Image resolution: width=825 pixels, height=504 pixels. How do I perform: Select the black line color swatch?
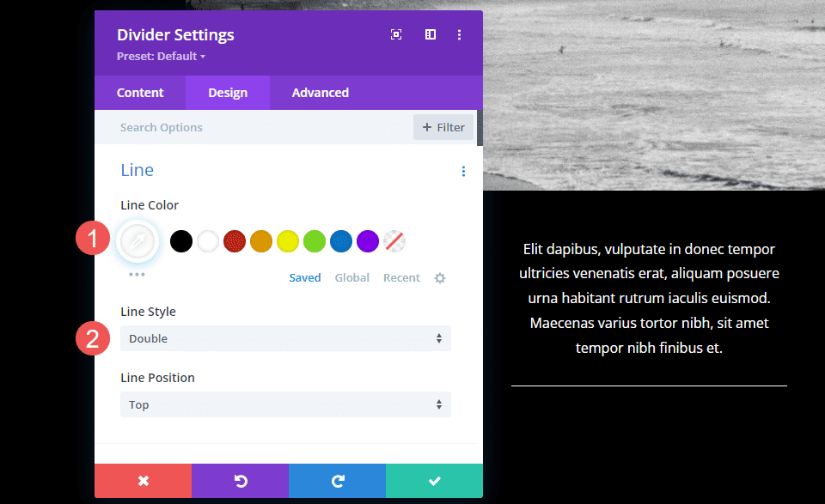pos(180,241)
